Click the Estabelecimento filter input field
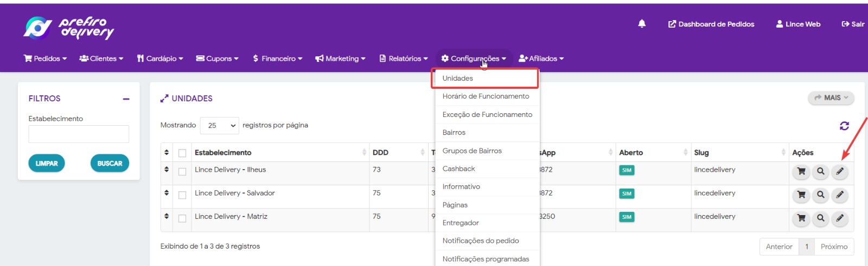 [x=79, y=134]
